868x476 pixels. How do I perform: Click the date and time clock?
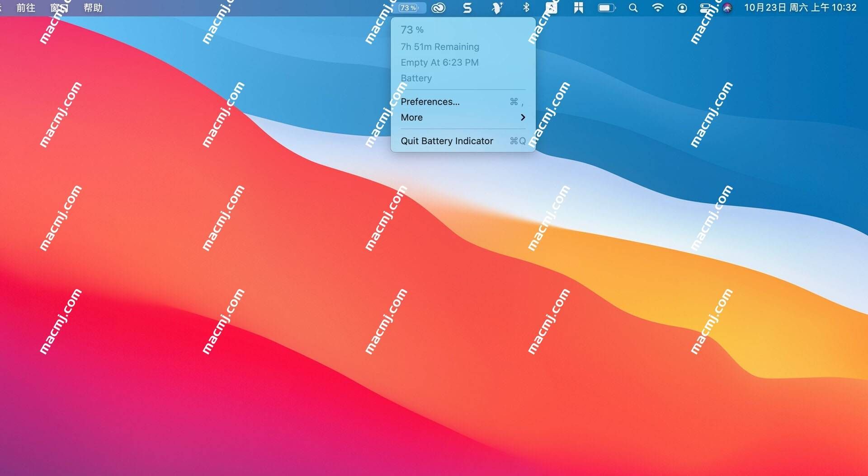click(x=800, y=8)
